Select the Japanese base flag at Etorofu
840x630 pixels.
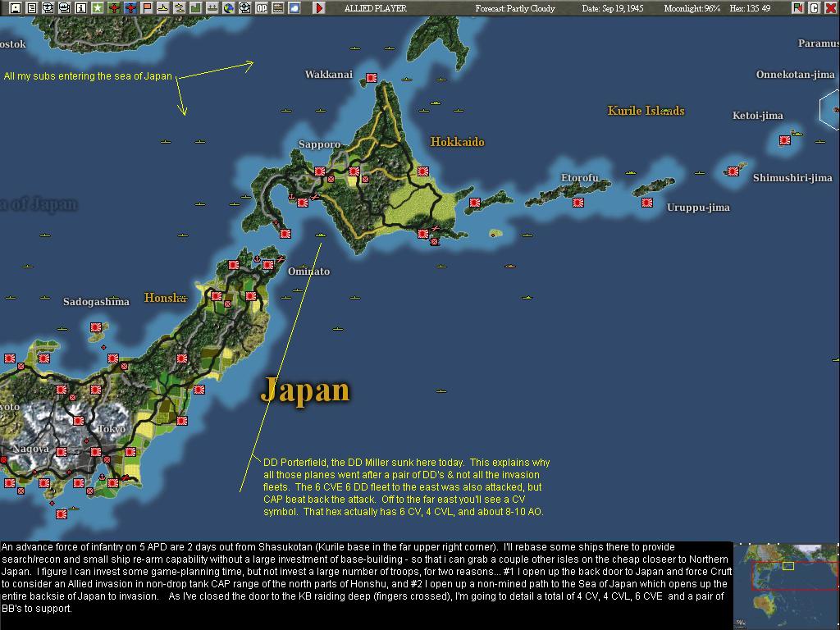[x=578, y=203]
